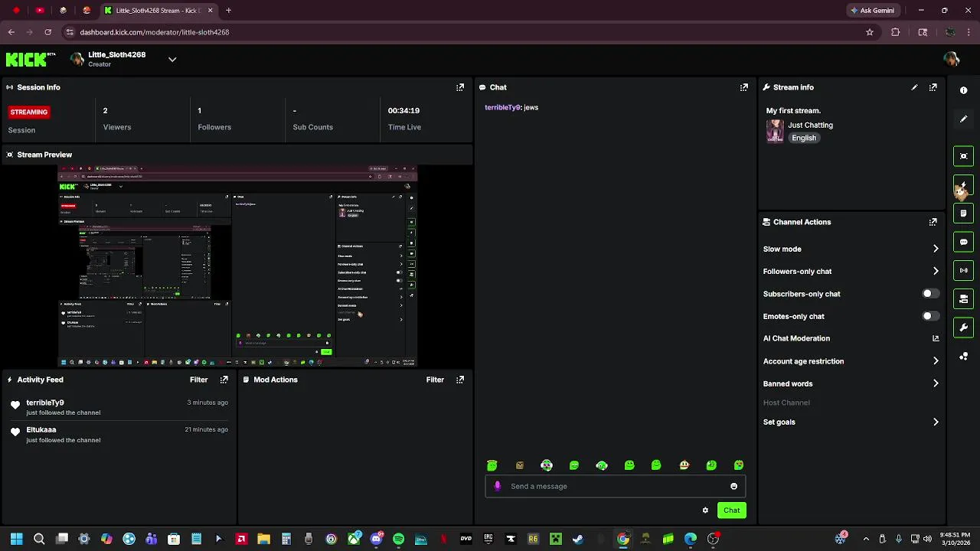Disable the Subscribers-only chat switch
This screenshot has width=980, height=551.
point(930,294)
